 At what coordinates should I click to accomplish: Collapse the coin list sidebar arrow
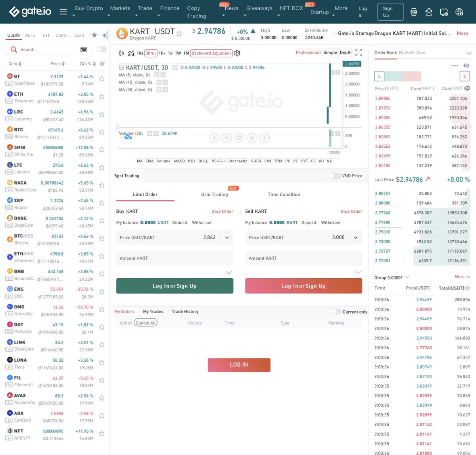[x=105, y=35]
